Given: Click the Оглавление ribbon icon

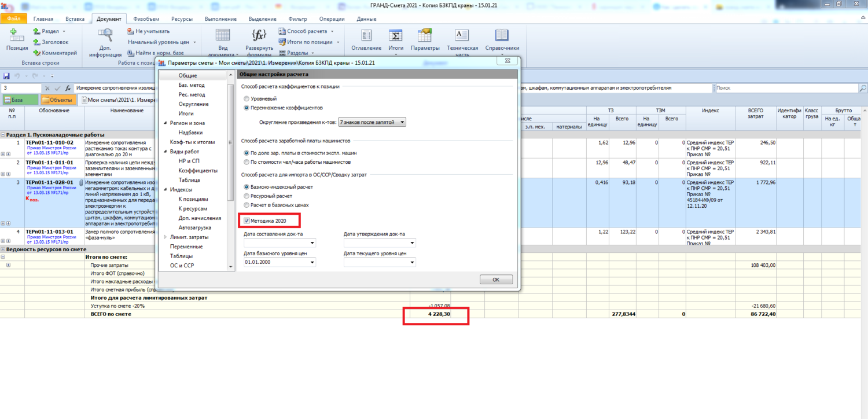Looking at the screenshot, I should click(366, 36).
